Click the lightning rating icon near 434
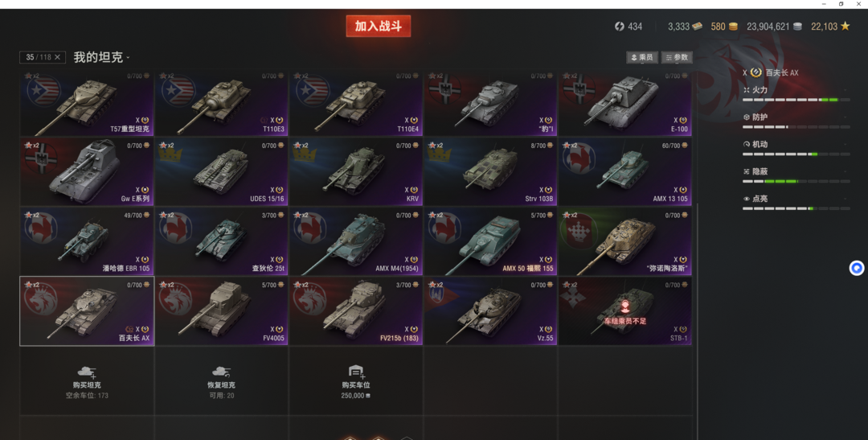The image size is (868, 440). tap(620, 27)
